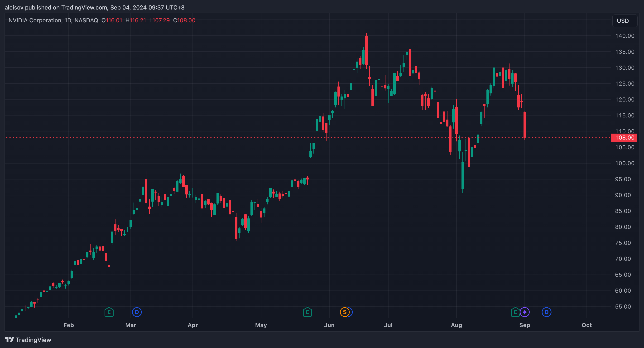Click the 60.00 price axis label
Image resolution: width=644 pixels, height=348 pixels.
[623, 291]
